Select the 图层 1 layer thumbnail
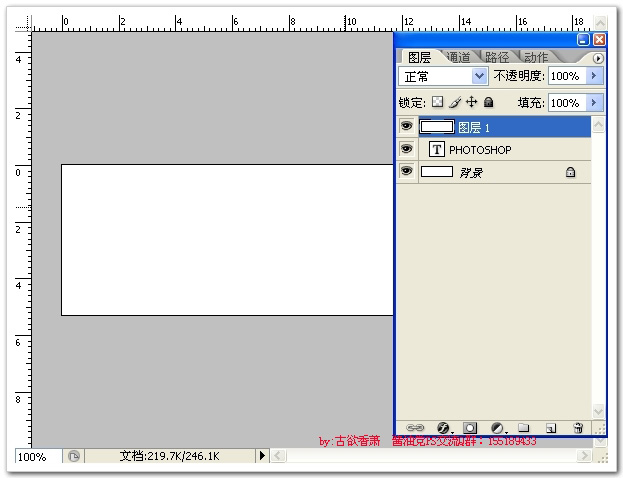Image resolution: width=623 pixels, height=478 pixels. (x=437, y=127)
